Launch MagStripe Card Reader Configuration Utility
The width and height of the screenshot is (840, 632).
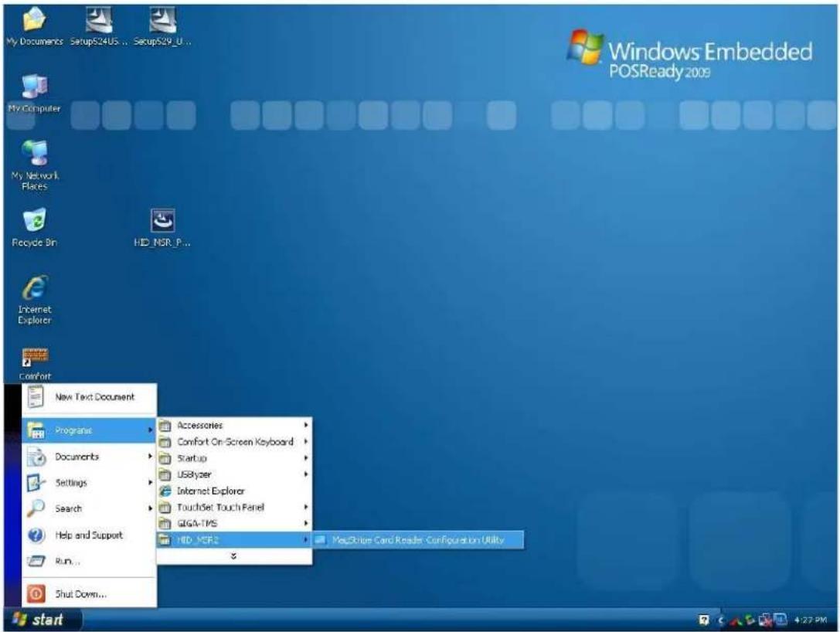click(x=418, y=540)
